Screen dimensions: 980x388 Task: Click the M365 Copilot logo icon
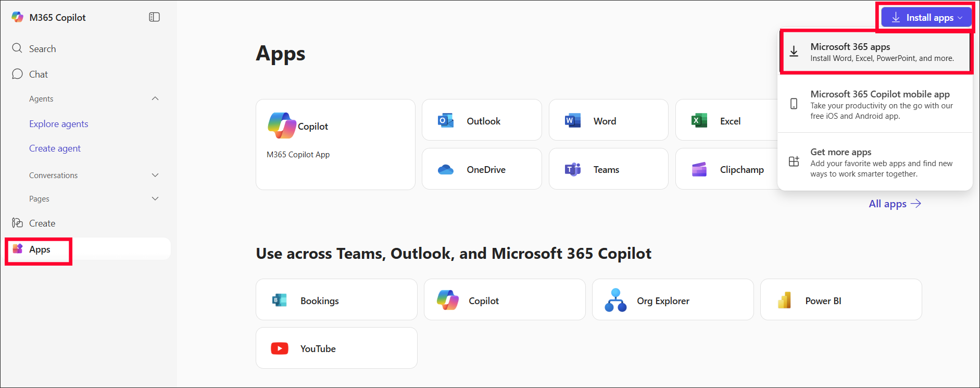tap(18, 17)
